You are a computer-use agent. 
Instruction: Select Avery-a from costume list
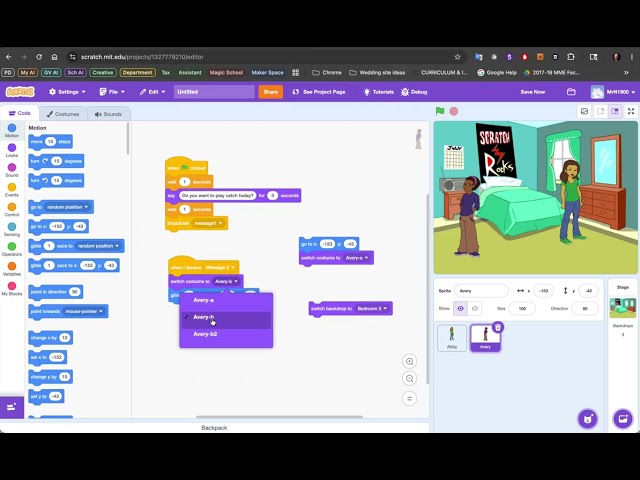click(226, 300)
